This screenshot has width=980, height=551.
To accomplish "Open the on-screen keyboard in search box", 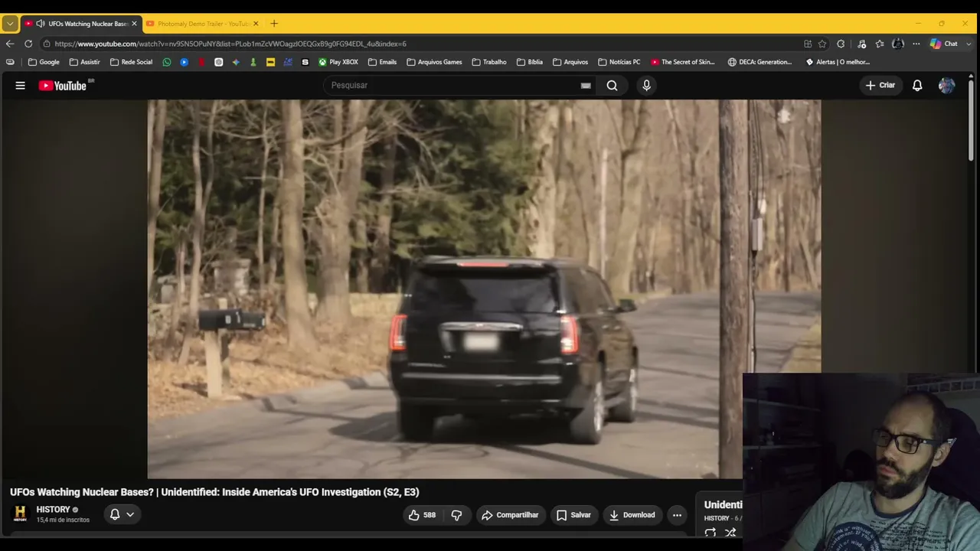I will point(586,86).
